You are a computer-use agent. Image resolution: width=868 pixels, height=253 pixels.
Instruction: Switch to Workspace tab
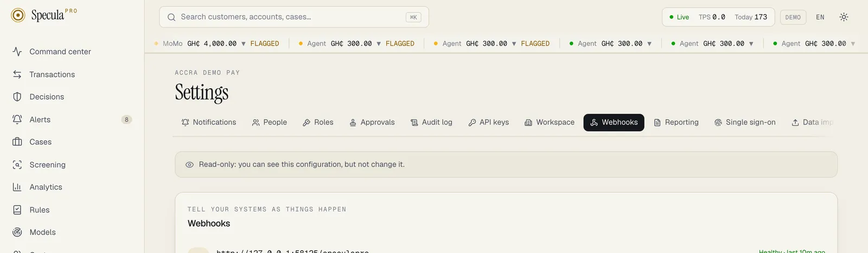(x=550, y=122)
